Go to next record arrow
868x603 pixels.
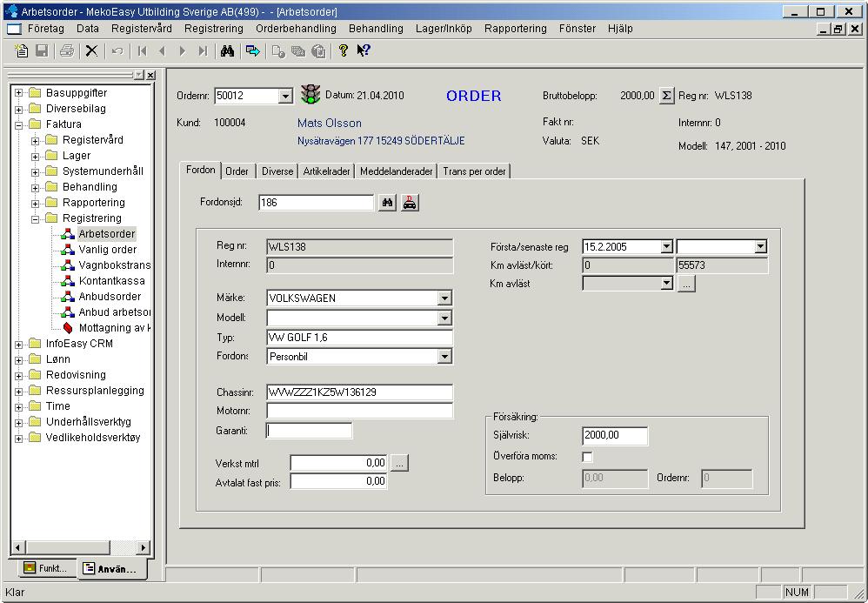[182, 51]
